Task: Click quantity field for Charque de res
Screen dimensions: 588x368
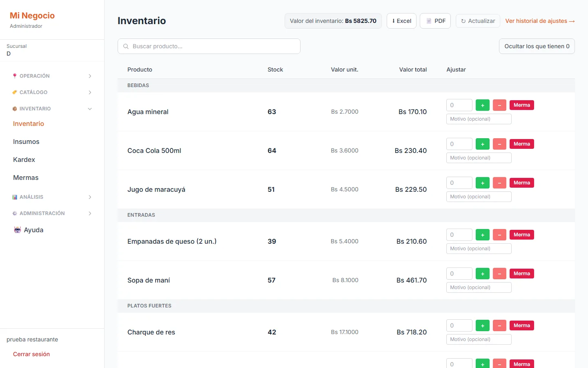Action: (x=459, y=325)
